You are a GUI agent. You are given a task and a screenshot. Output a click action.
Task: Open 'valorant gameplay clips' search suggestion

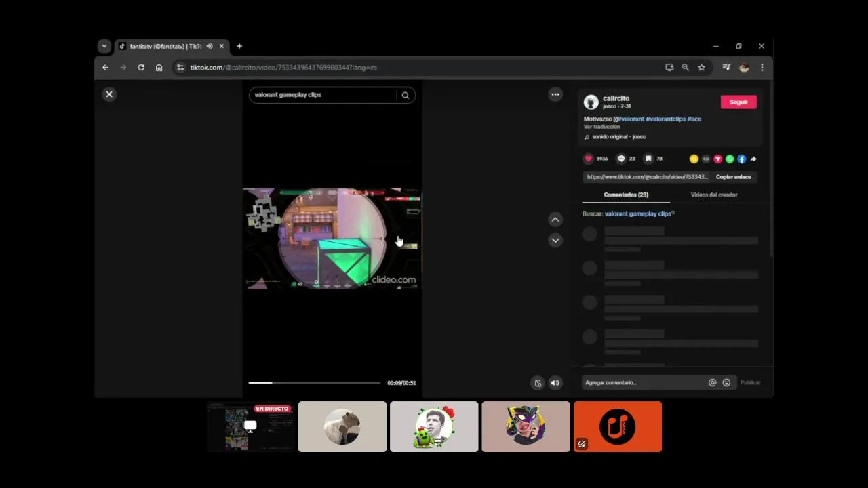point(638,213)
